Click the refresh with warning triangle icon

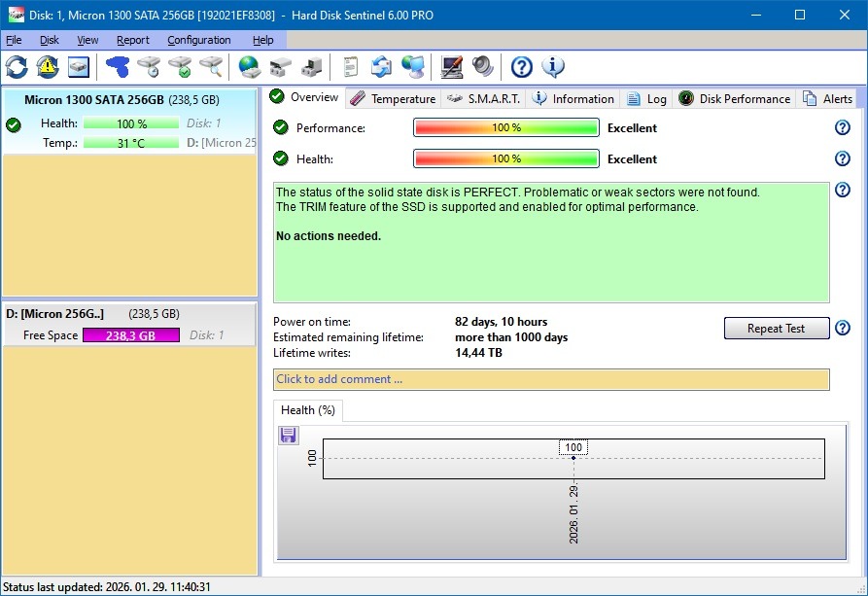pyautogui.click(x=48, y=67)
